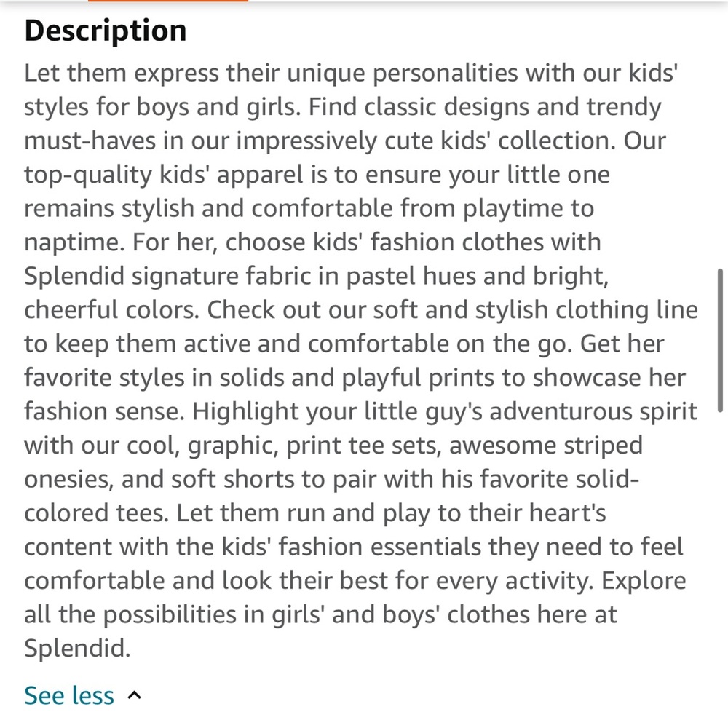
Task: Click the words 'cheerful colors'
Action: 110,309
